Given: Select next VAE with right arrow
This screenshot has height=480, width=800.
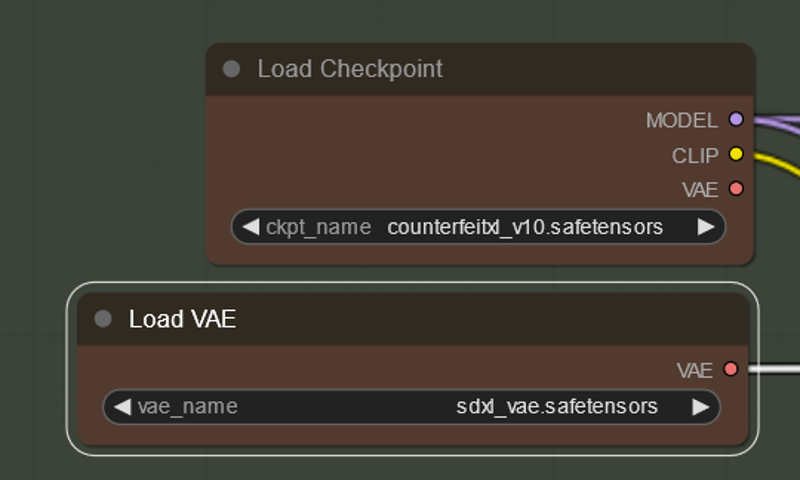Looking at the screenshot, I should (x=701, y=407).
